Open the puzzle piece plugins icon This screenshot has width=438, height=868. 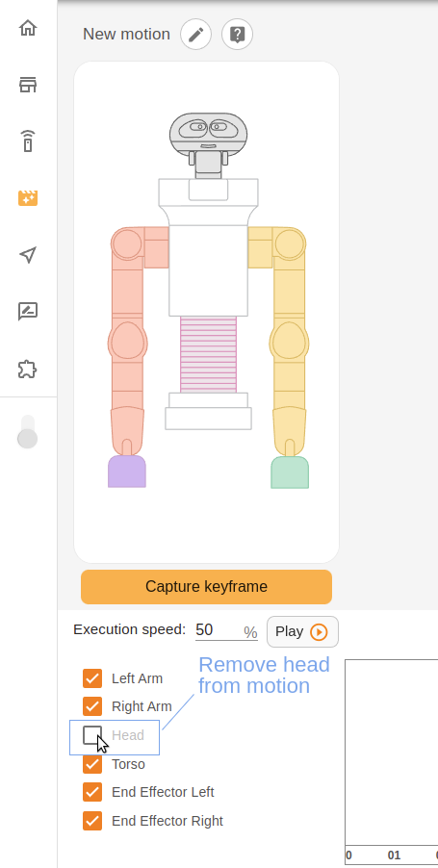tap(28, 369)
